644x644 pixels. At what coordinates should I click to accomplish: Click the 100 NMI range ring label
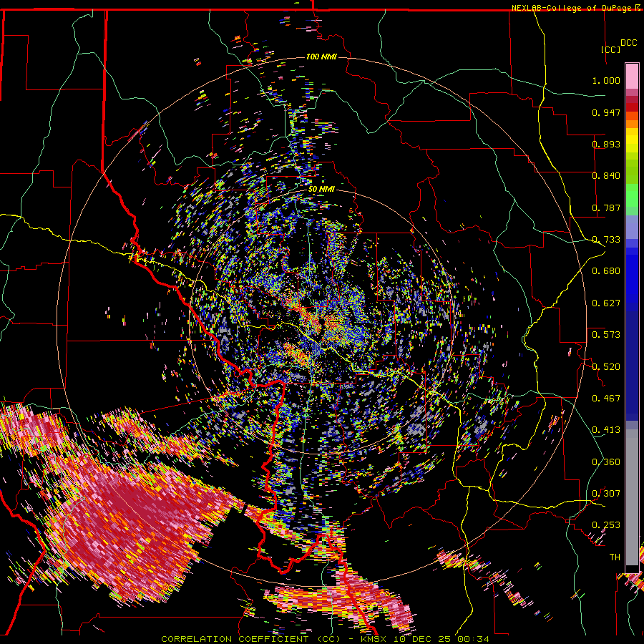coord(321,57)
